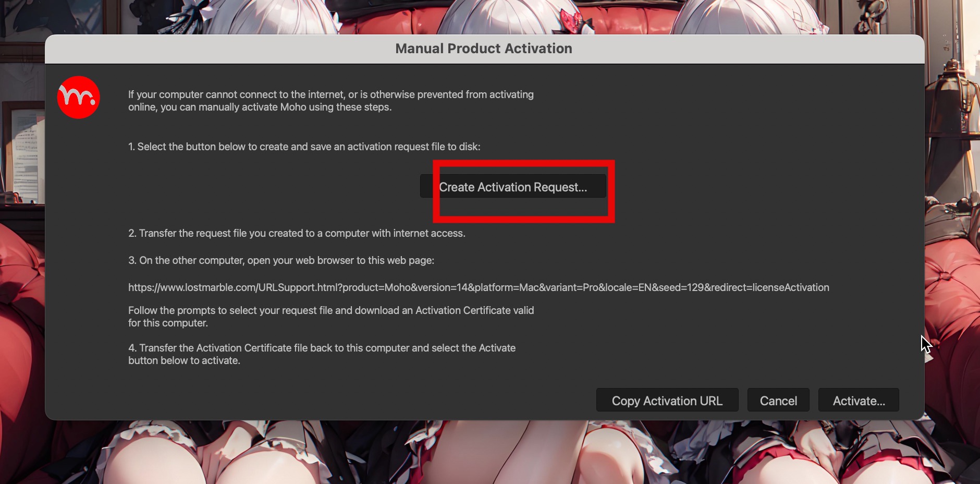Click the red highlight box's bottom edge
This screenshot has width=980, height=484.
click(x=524, y=220)
